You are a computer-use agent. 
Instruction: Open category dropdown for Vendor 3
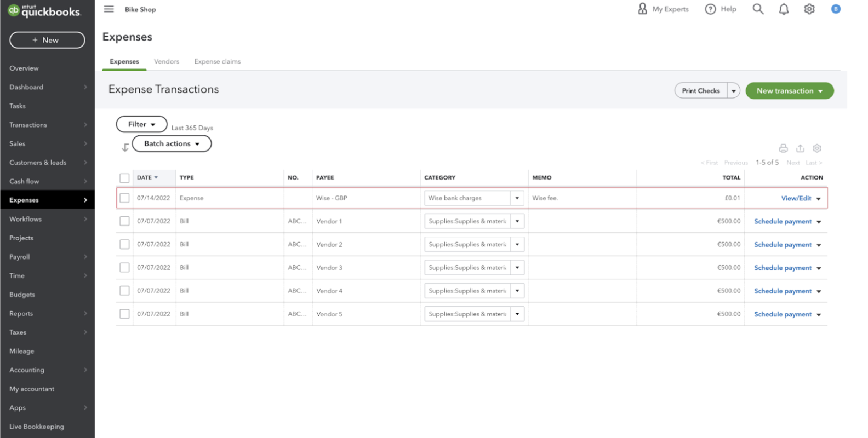coord(517,268)
